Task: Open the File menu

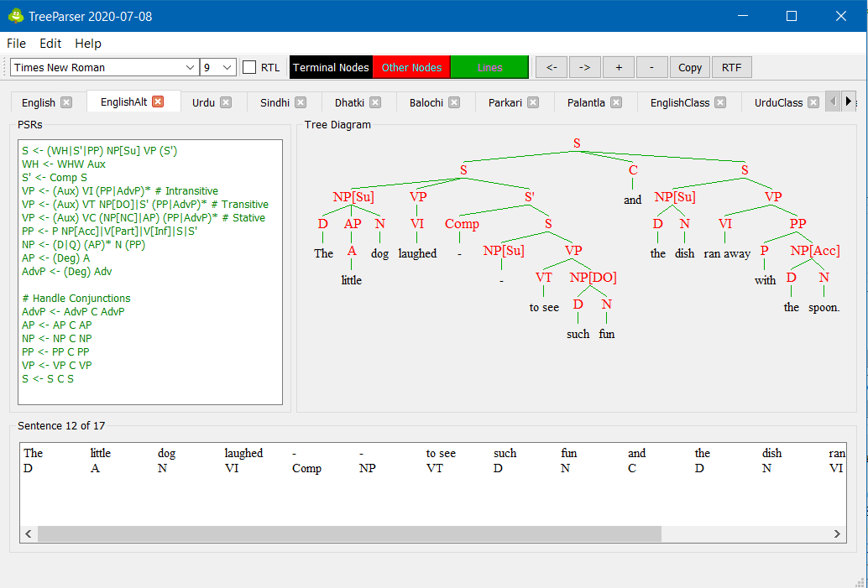Action: pos(16,44)
